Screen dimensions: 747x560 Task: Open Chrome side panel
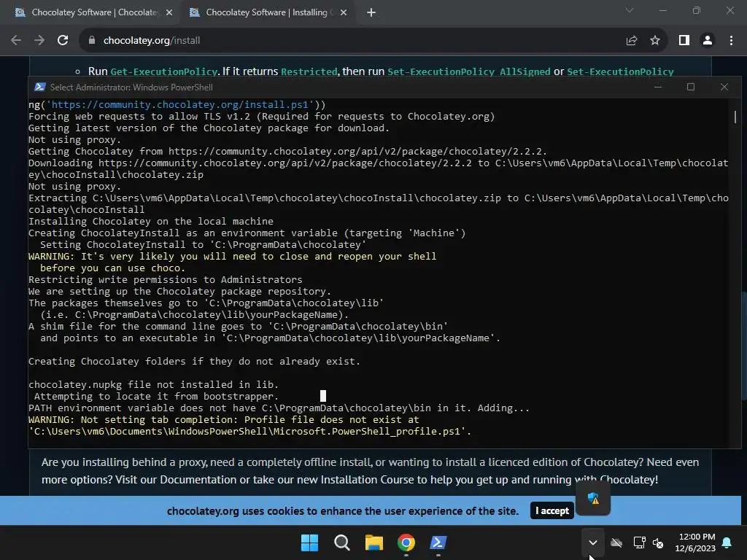pyautogui.click(x=684, y=41)
